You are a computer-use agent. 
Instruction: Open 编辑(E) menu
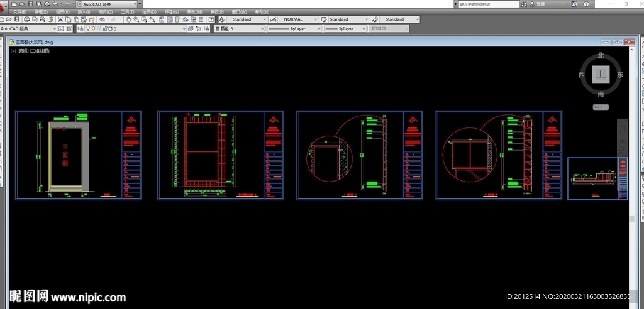[x=41, y=12]
